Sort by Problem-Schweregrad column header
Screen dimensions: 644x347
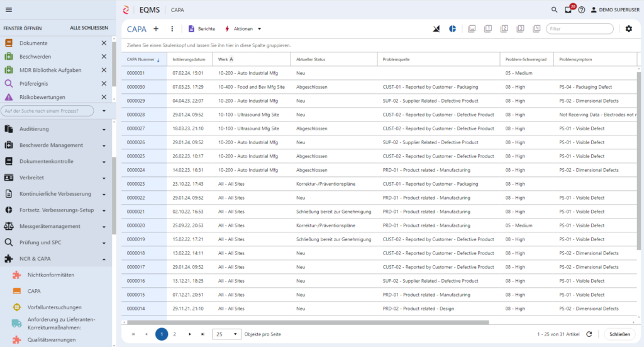526,59
